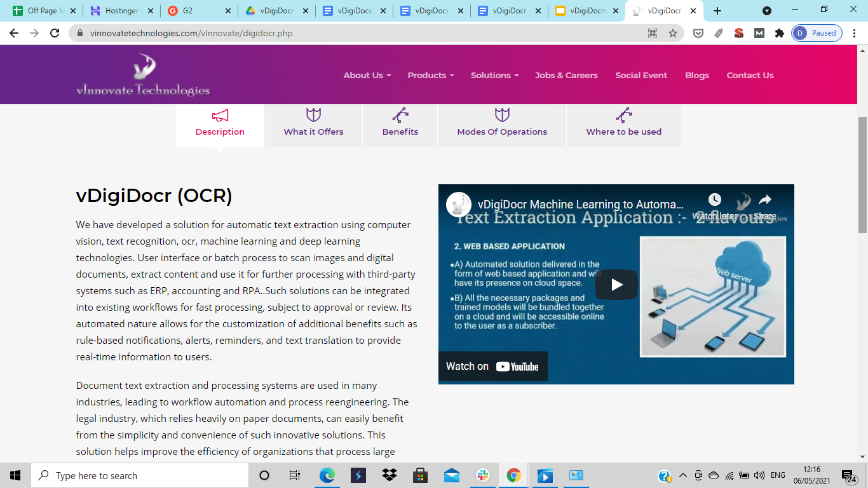Open the Mail app on the taskbar
868x488 pixels.
452,475
